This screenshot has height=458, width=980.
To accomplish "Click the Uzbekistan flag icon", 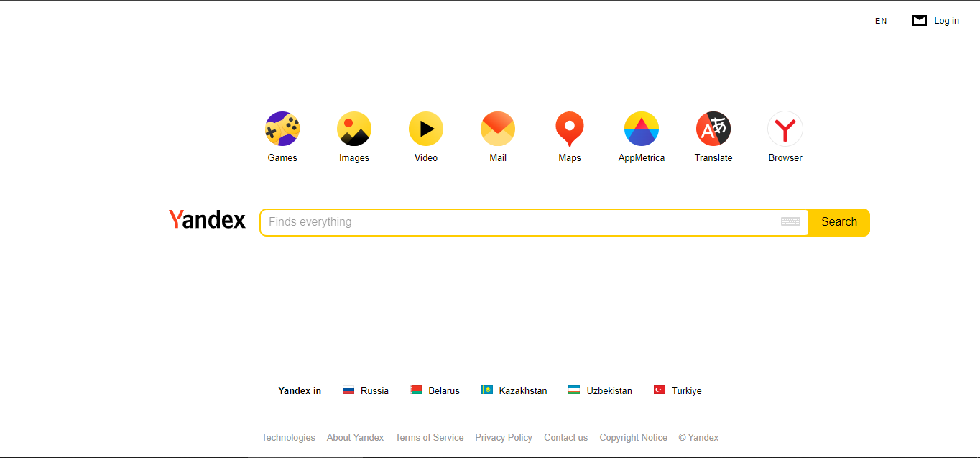I will click(574, 390).
